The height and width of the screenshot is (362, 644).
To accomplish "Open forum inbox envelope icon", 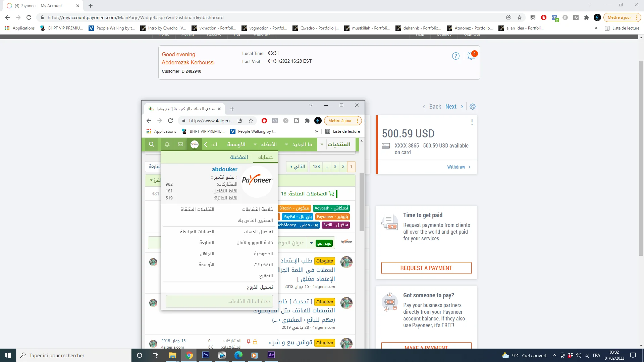I will coord(180,144).
